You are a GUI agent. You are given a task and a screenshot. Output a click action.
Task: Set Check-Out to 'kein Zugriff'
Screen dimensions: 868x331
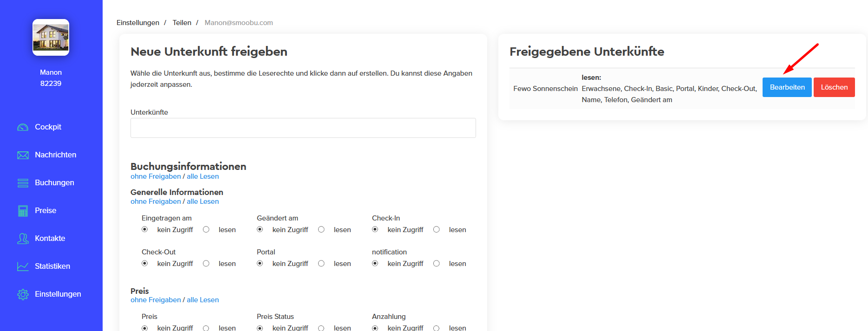(x=145, y=263)
